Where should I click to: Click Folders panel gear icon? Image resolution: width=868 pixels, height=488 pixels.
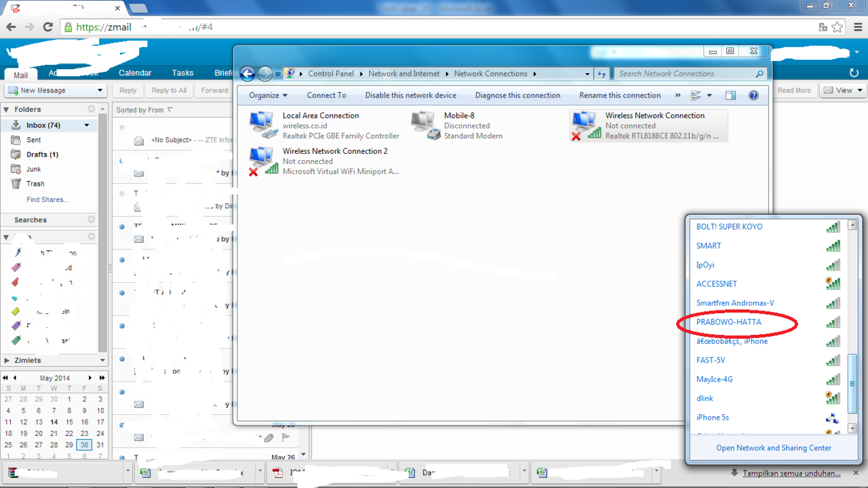point(92,109)
